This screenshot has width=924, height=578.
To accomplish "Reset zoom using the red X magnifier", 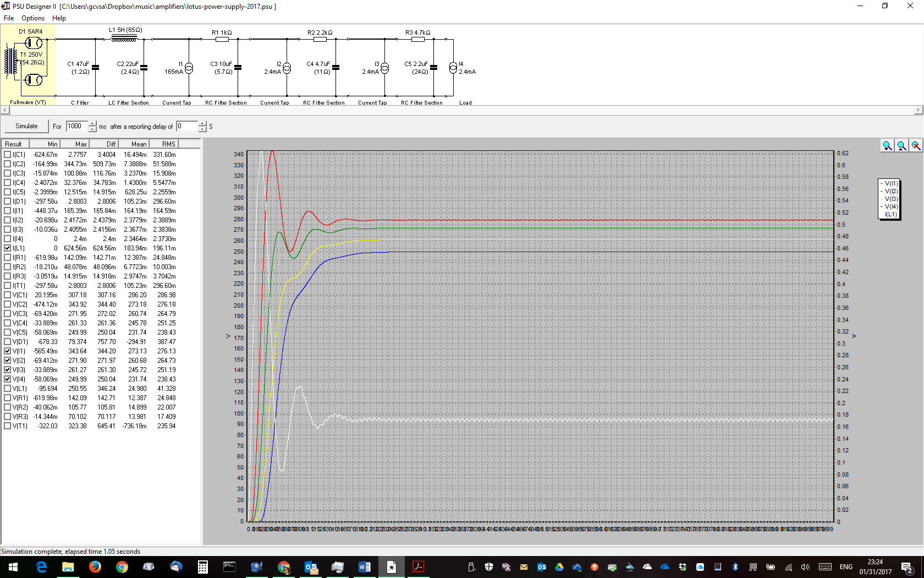I will [916, 145].
